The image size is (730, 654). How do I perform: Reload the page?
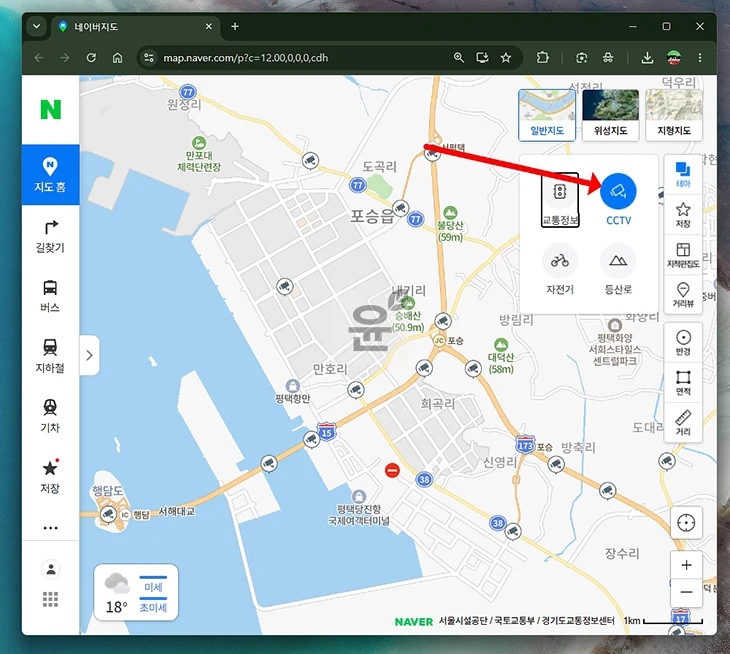point(91,58)
